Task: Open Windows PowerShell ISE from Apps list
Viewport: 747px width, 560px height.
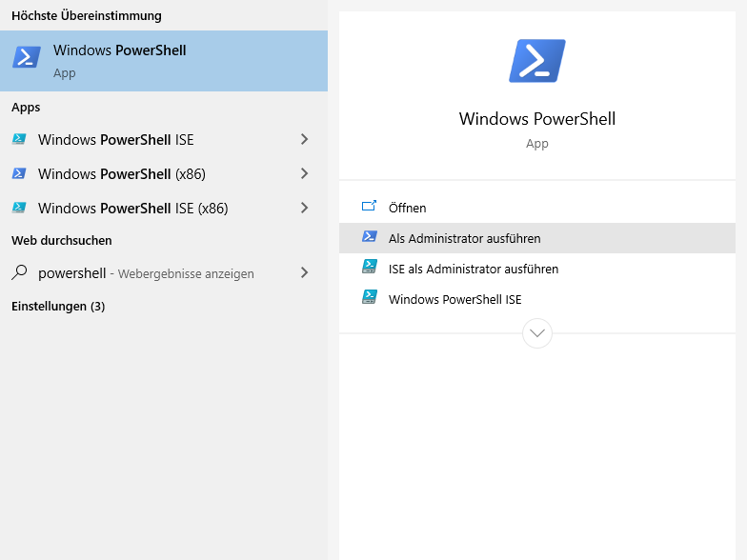Action: [x=164, y=139]
